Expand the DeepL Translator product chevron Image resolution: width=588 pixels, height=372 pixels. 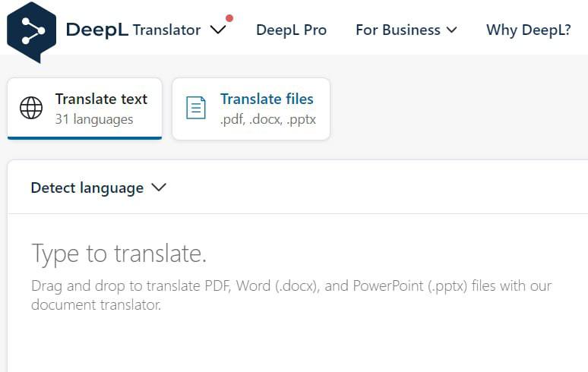tap(218, 30)
